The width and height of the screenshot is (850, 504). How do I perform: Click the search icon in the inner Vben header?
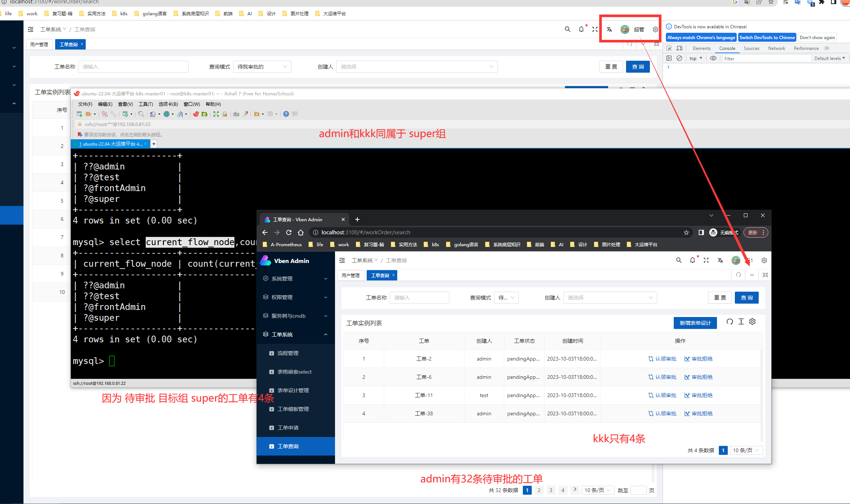[679, 260]
